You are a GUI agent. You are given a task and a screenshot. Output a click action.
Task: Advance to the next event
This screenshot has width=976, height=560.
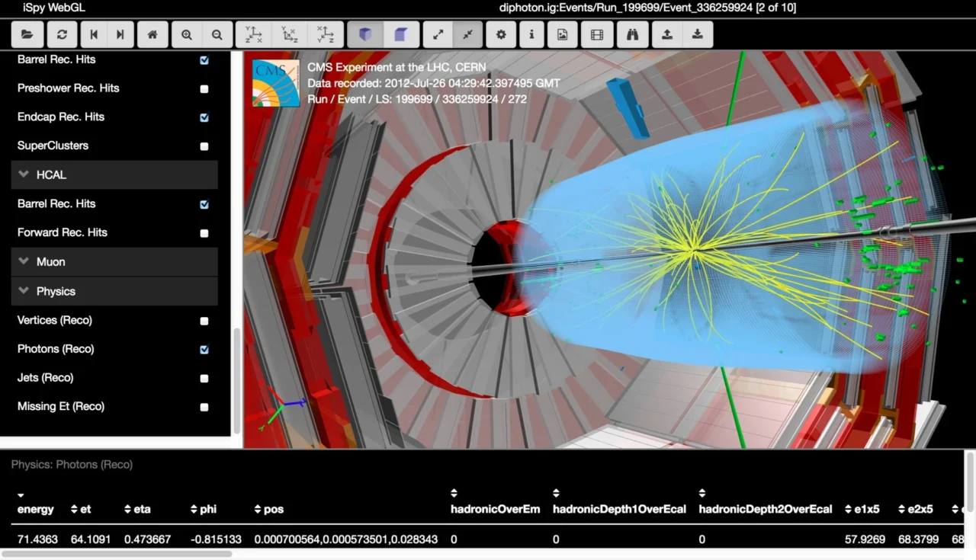120,34
